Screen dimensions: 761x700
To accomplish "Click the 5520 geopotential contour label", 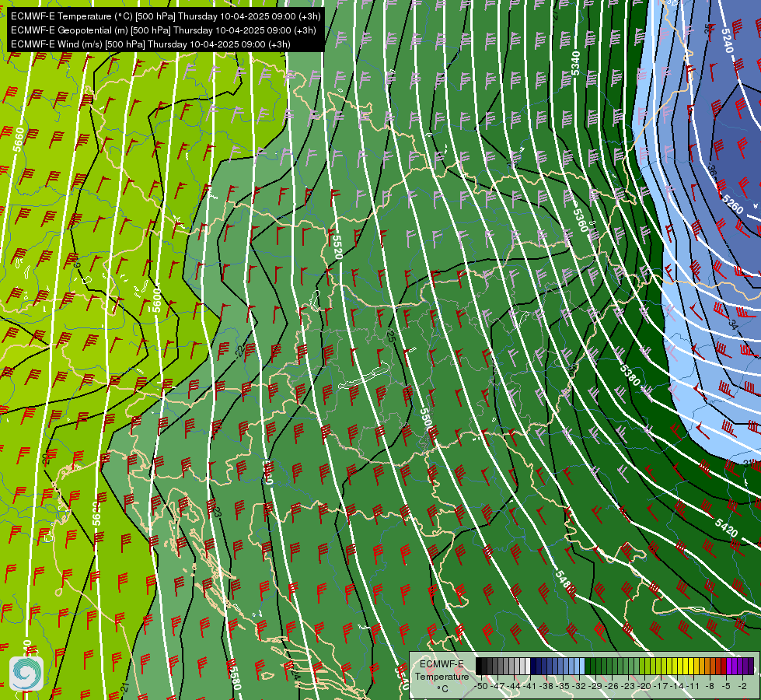I will point(337,247).
